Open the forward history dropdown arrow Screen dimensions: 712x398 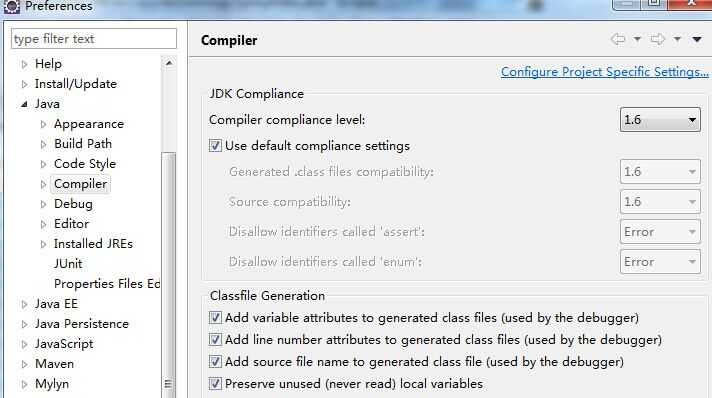coord(677,40)
